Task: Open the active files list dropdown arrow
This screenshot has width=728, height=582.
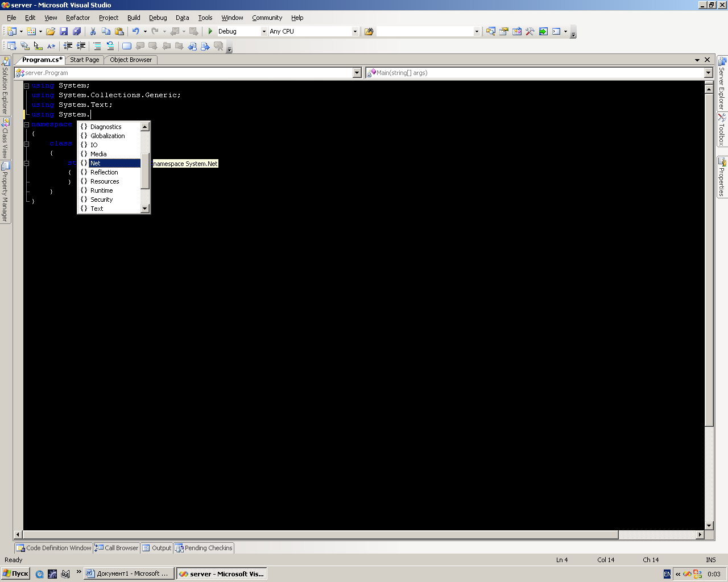Action: 697,60
